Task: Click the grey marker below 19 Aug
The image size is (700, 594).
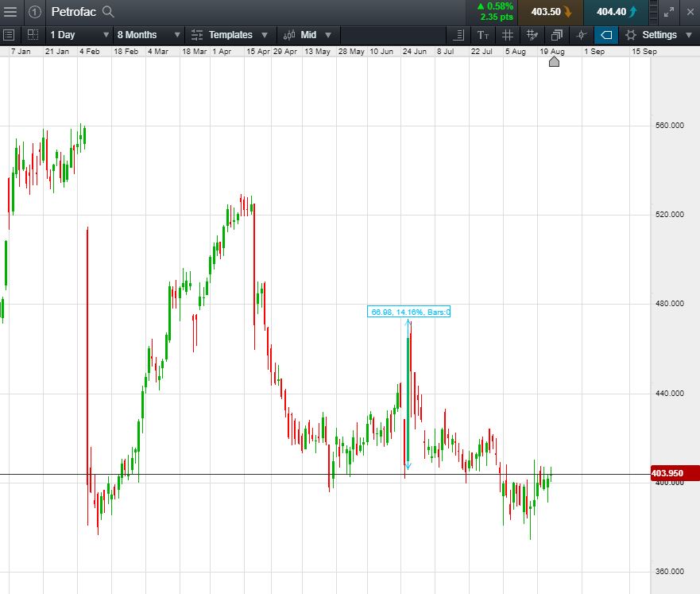Action: (x=554, y=62)
